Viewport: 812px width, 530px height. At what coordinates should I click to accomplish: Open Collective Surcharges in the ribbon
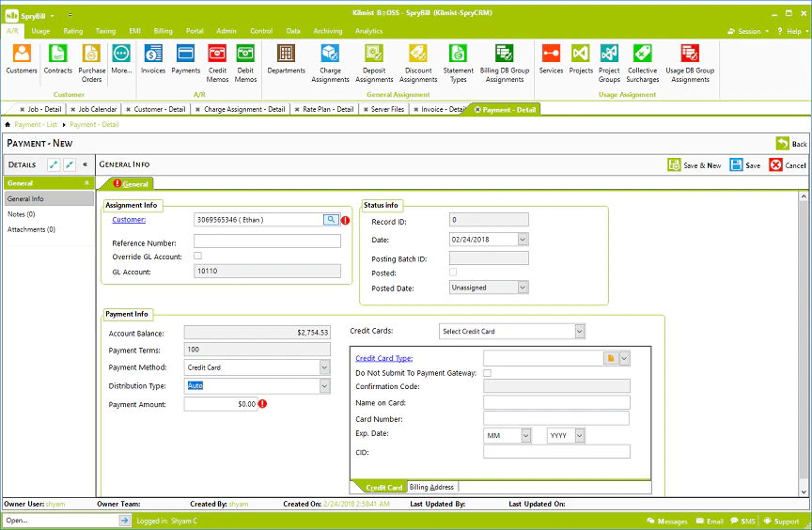642,63
